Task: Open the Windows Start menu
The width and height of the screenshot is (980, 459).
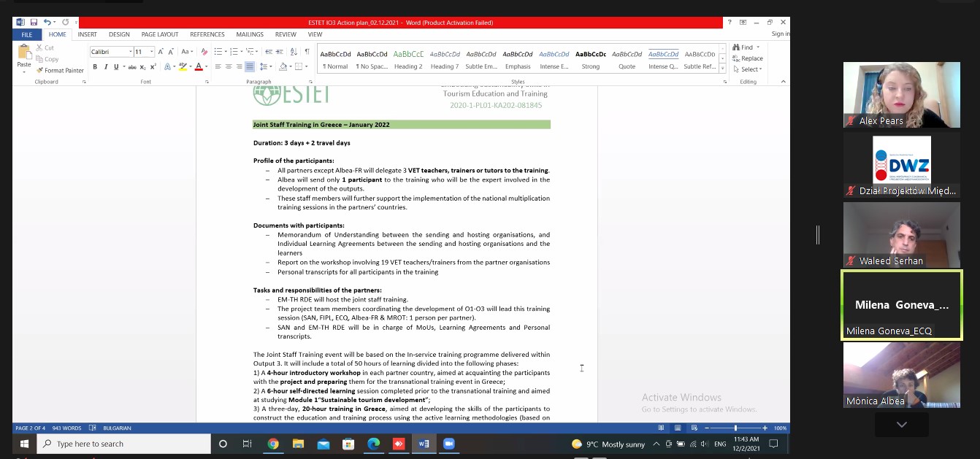Action: point(24,444)
